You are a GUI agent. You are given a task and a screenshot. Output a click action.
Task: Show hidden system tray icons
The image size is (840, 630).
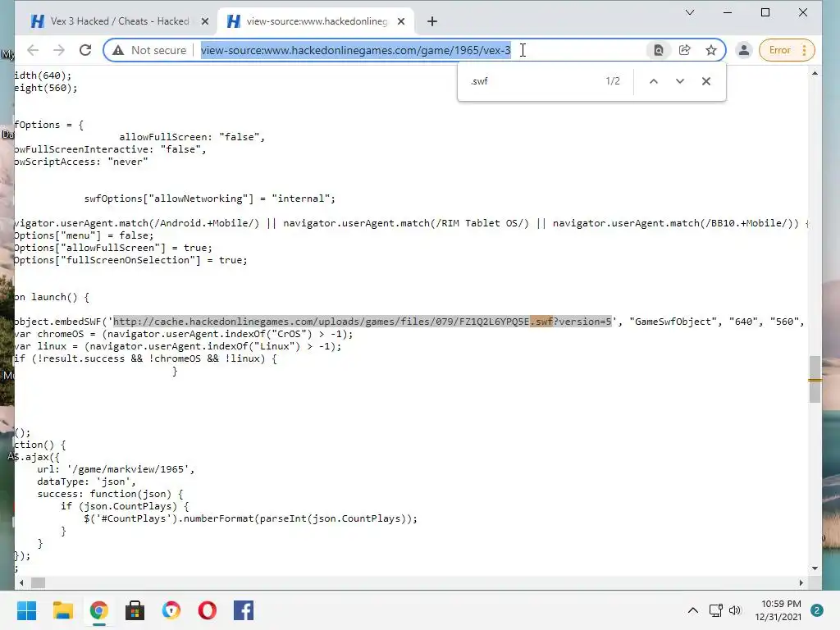point(692,610)
